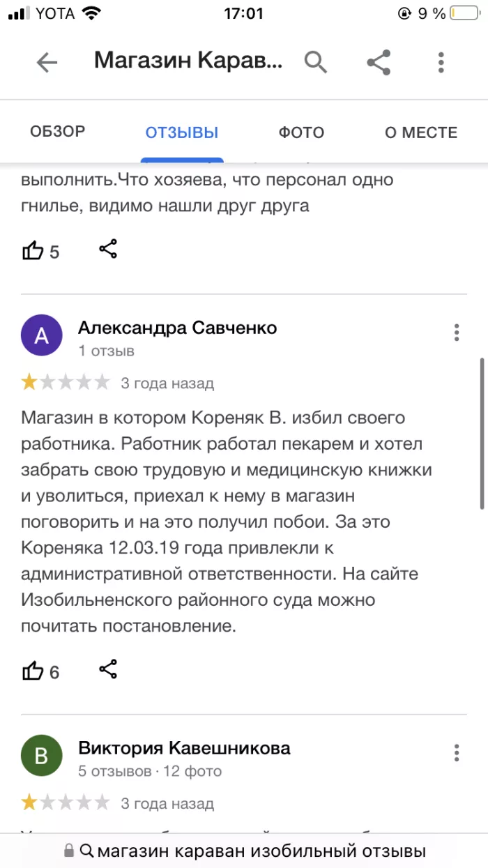Viewport: 488px width, 868px height.
Task: Tap the thumbs up showing 5 likes
Action: pos(34,250)
